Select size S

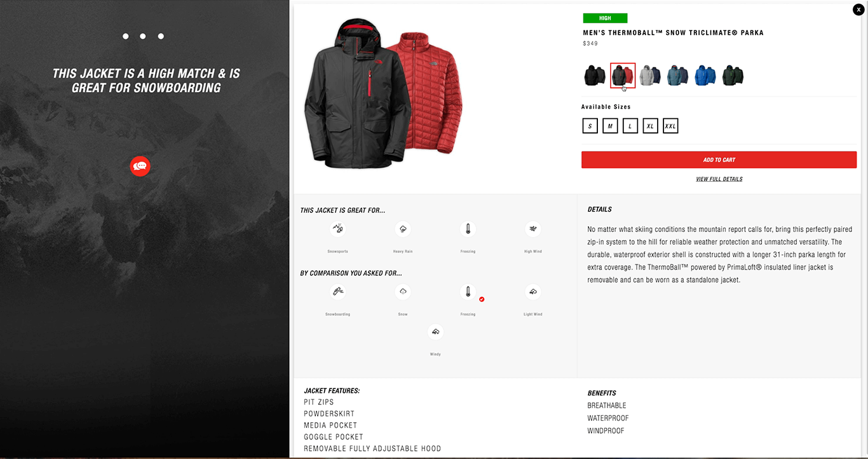(x=590, y=126)
